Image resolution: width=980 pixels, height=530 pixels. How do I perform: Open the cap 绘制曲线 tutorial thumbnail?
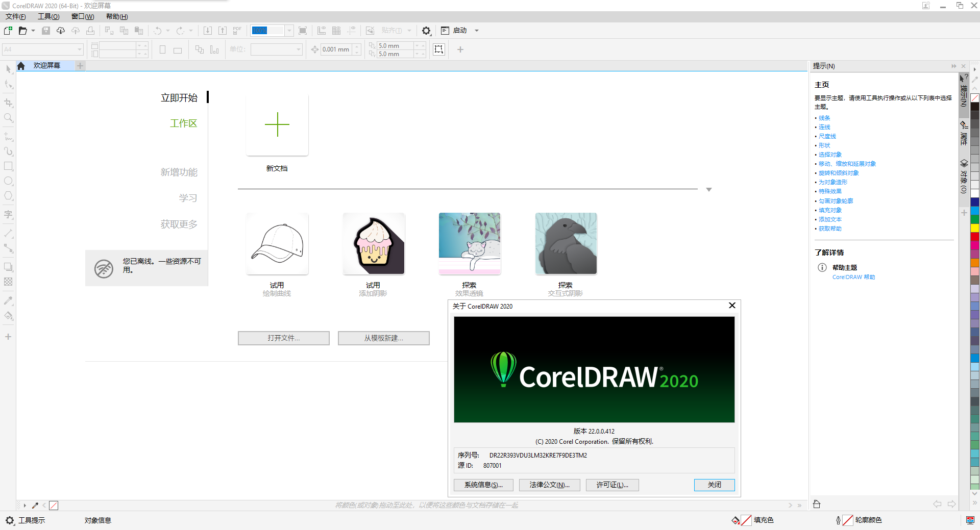tap(277, 244)
